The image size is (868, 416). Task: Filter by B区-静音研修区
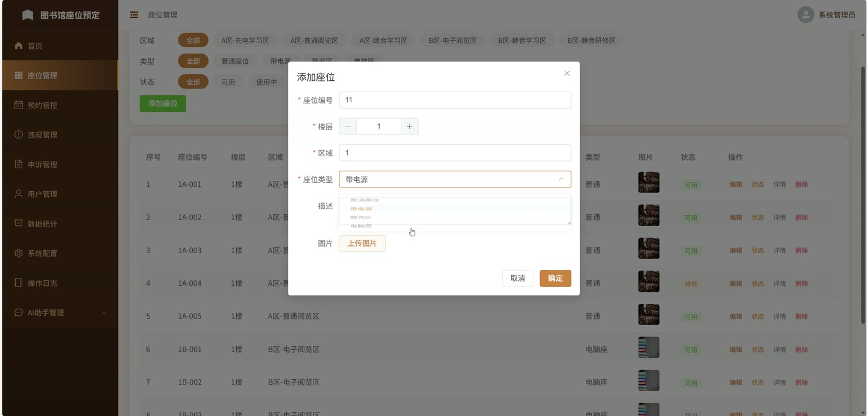591,40
